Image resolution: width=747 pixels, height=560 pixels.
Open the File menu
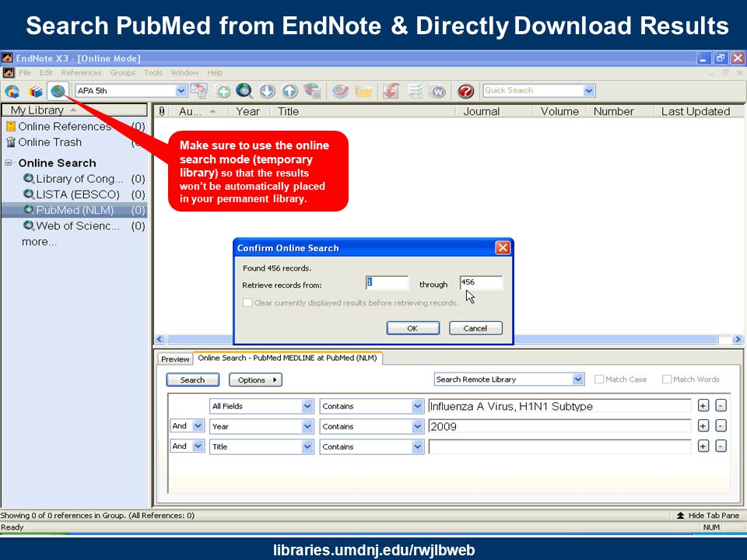pyautogui.click(x=25, y=72)
